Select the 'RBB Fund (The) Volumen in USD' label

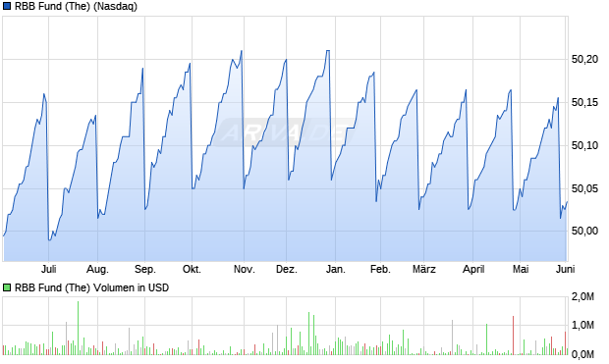[x=91, y=287]
